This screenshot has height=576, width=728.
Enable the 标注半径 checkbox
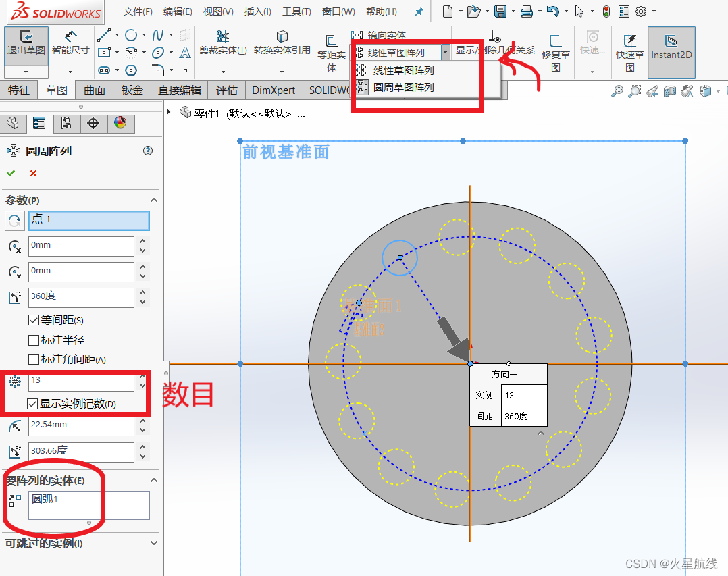(x=34, y=340)
